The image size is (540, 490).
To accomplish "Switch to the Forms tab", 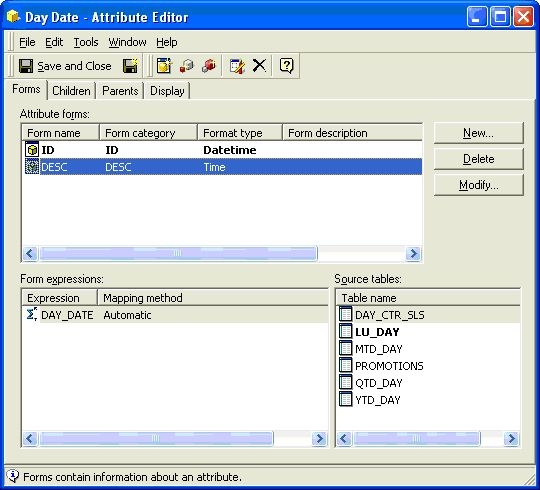I will click(26, 89).
